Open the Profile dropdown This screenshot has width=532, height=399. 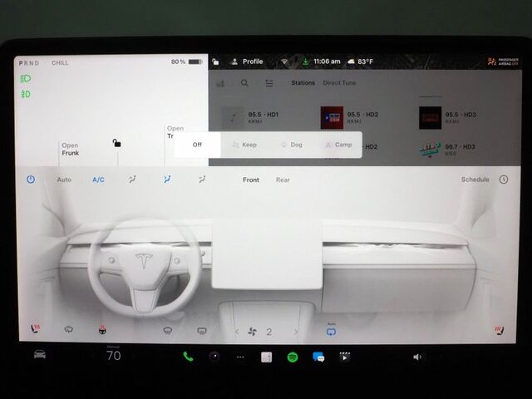[x=247, y=62]
